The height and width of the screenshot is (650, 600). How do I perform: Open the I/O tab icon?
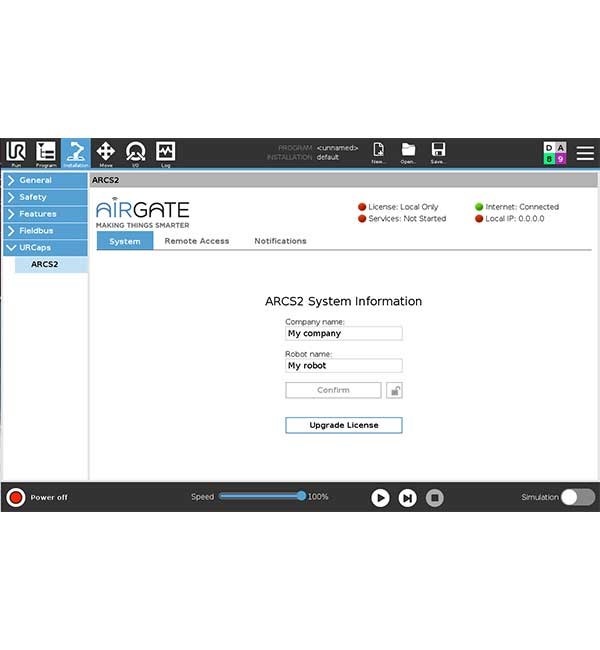point(136,151)
